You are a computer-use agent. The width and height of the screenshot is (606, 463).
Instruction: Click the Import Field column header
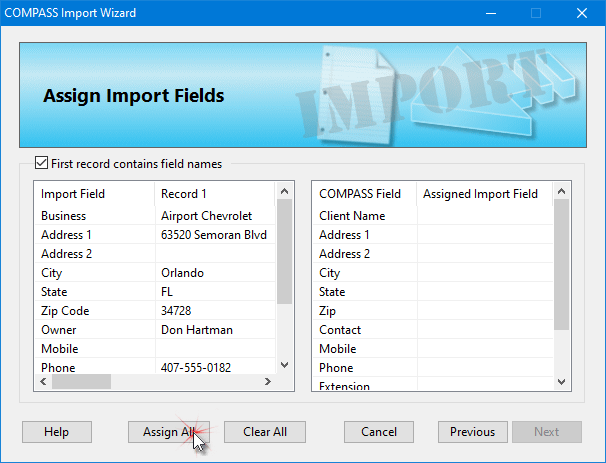pyautogui.click(x=95, y=194)
